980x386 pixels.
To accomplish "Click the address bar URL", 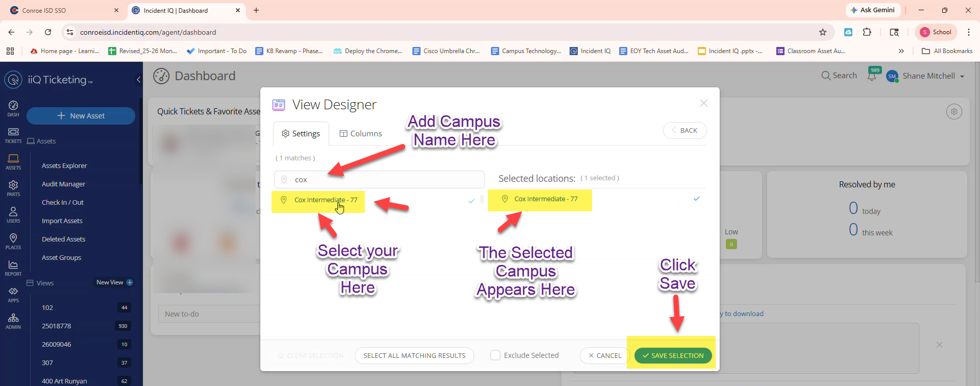I will tap(148, 32).
